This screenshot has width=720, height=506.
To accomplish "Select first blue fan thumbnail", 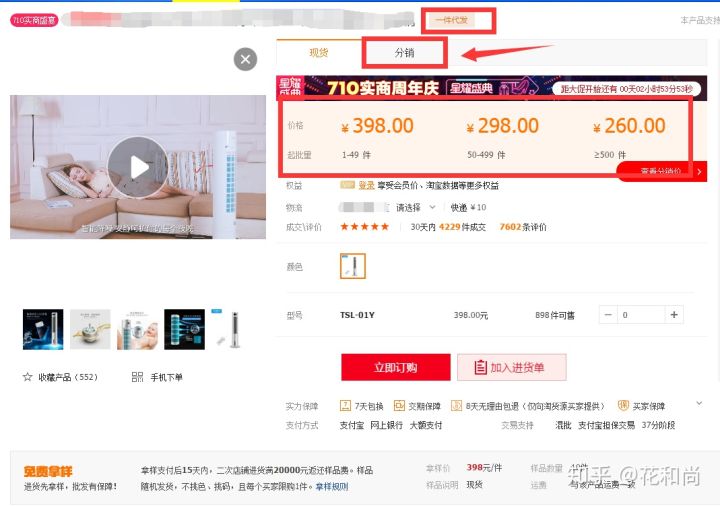I will click(43, 330).
